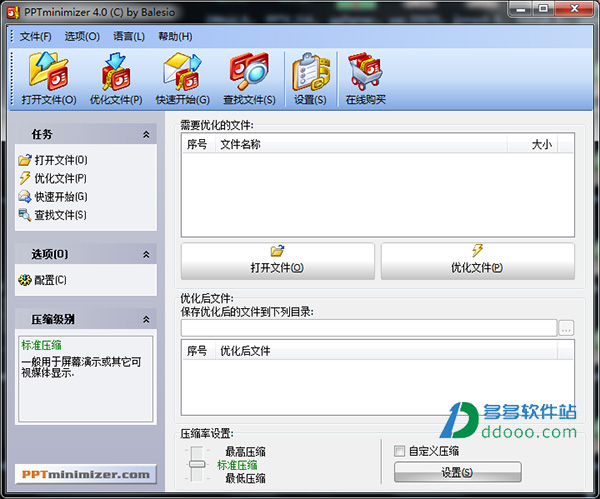The image size is (600, 499).
Task: Open the 文件(F) menu
Action: click(x=35, y=36)
